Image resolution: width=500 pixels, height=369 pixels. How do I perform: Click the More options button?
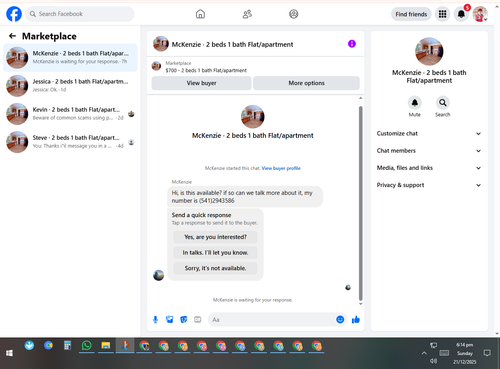tap(306, 83)
